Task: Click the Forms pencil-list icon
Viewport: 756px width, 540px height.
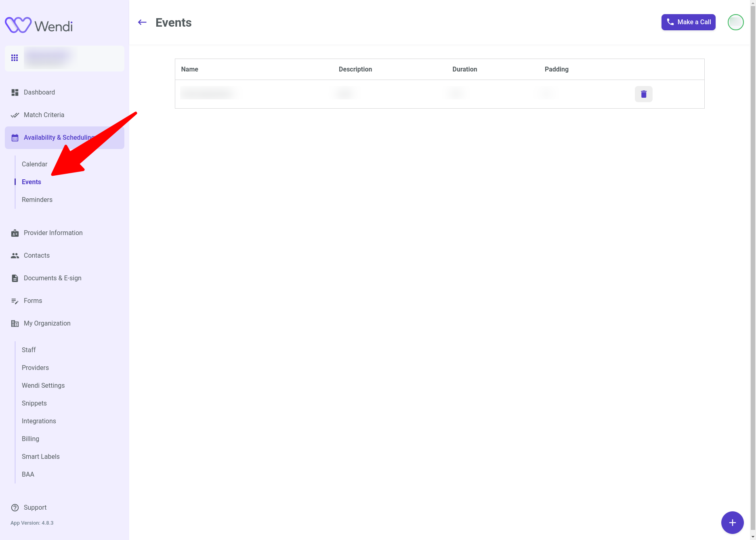Action: pyautogui.click(x=15, y=301)
